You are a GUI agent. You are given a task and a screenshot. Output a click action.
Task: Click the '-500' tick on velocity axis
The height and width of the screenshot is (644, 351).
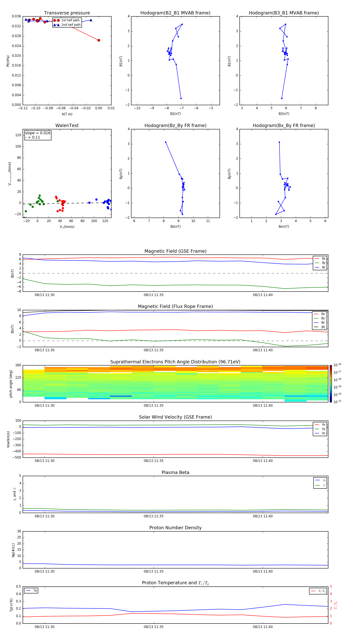click(x=17, y=457)
